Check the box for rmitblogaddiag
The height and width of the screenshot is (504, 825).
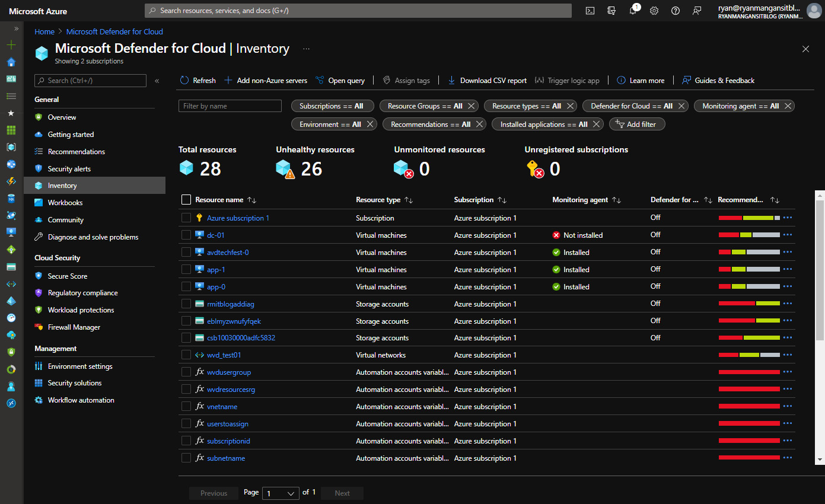186,304
